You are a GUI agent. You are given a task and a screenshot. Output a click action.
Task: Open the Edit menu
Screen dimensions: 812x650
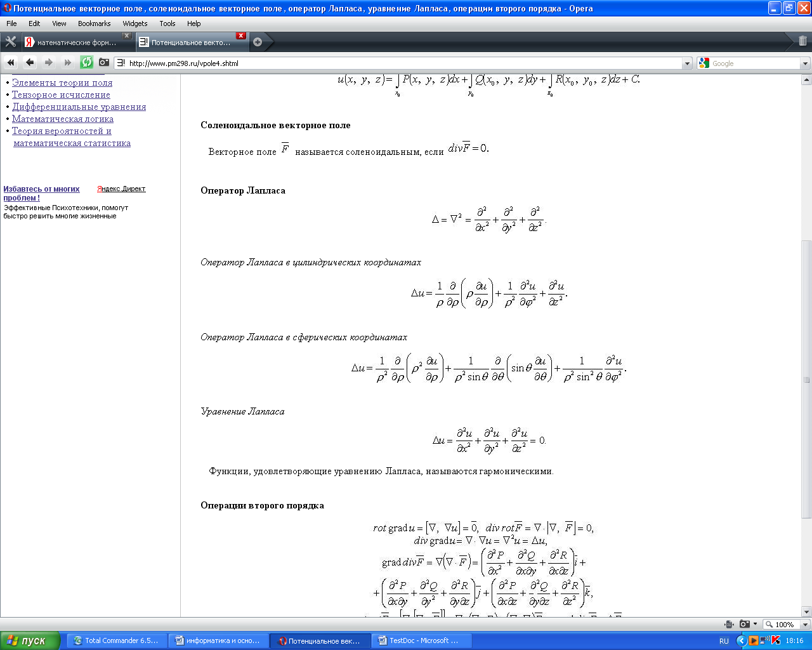click(x=34, y=23)
